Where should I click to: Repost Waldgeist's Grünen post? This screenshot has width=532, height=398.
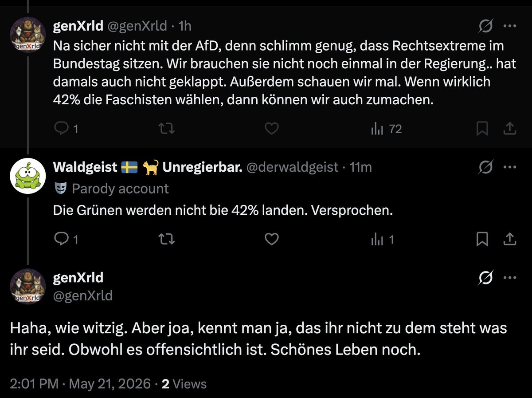coord(167,240)
